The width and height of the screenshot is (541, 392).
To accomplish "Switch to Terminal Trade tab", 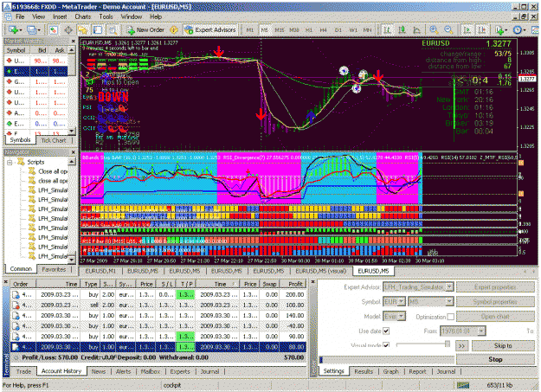I will 24,371.
